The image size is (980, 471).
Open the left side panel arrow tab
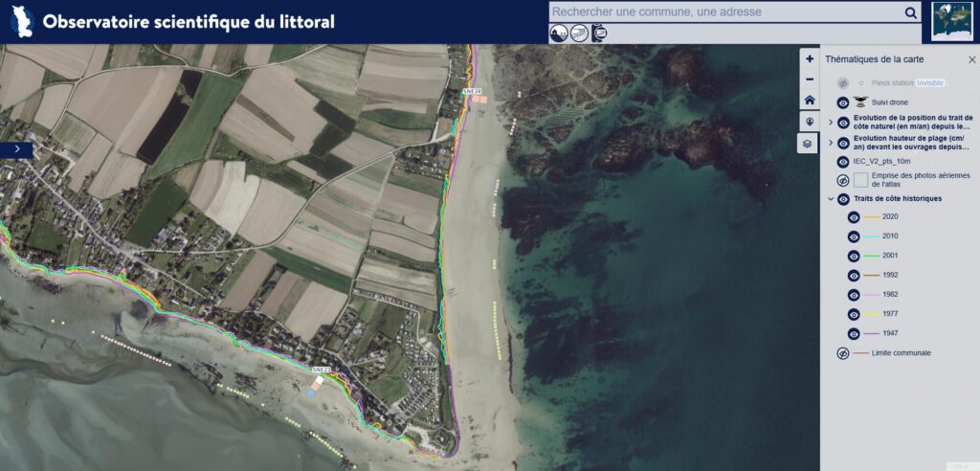coord(16,149)
